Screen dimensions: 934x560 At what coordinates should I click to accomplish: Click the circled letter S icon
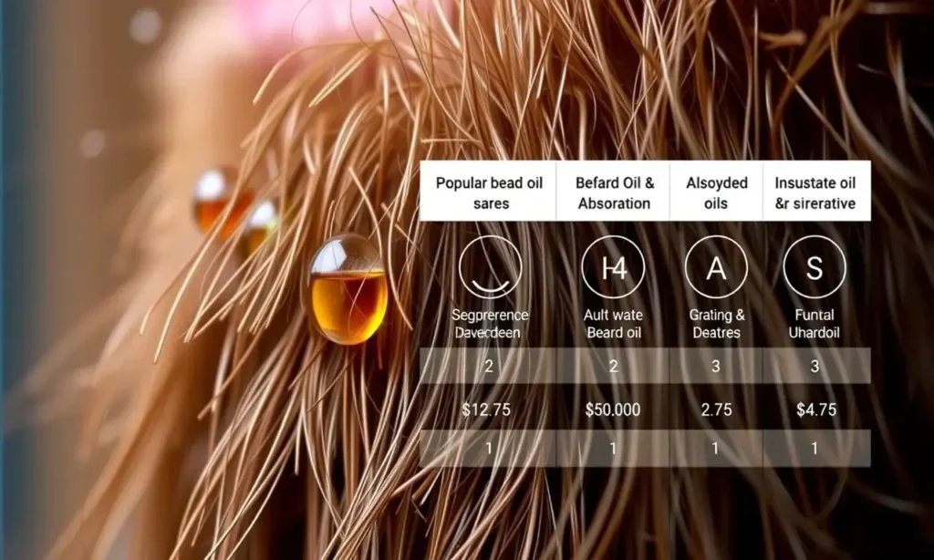815,267
